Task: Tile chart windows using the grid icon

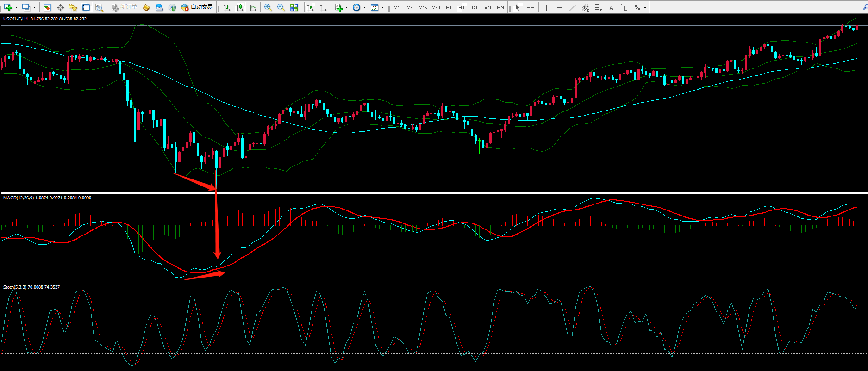Action: [x=294, y=7]
